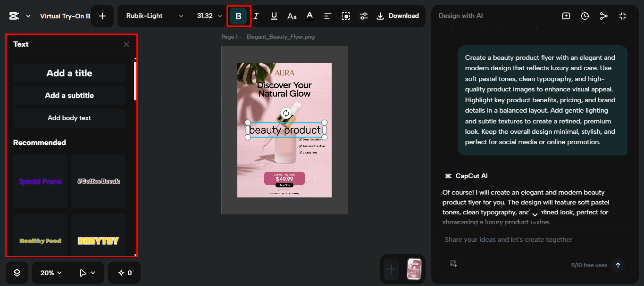The height and width of the screenshot is (286, 644).
Task: Change text case with Aa icon
Action: pyautogui.click(x=292, y=16)
